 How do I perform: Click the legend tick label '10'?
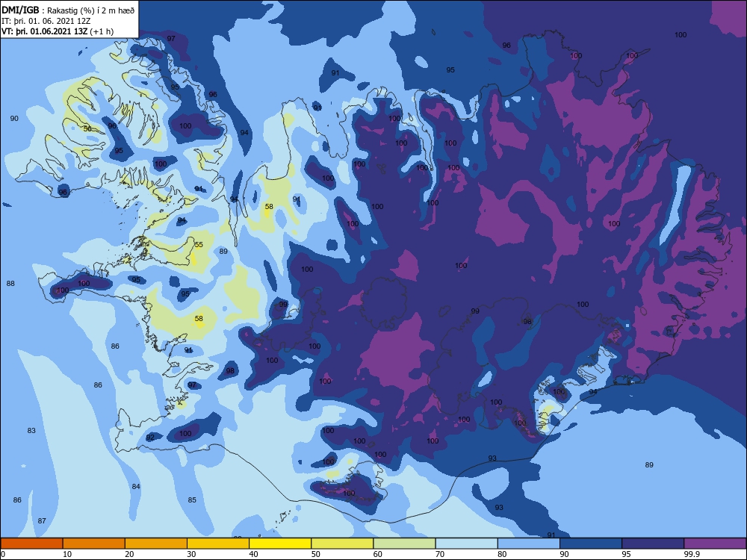(67, 554)
